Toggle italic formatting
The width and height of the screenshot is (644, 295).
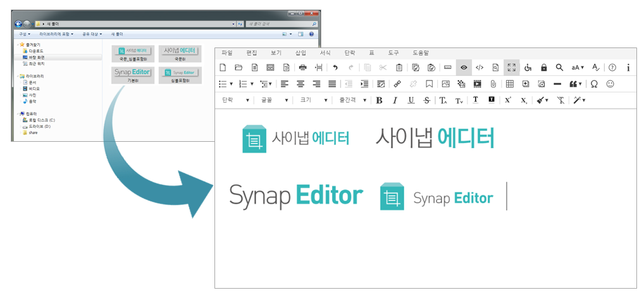click(x=395, y=100)
